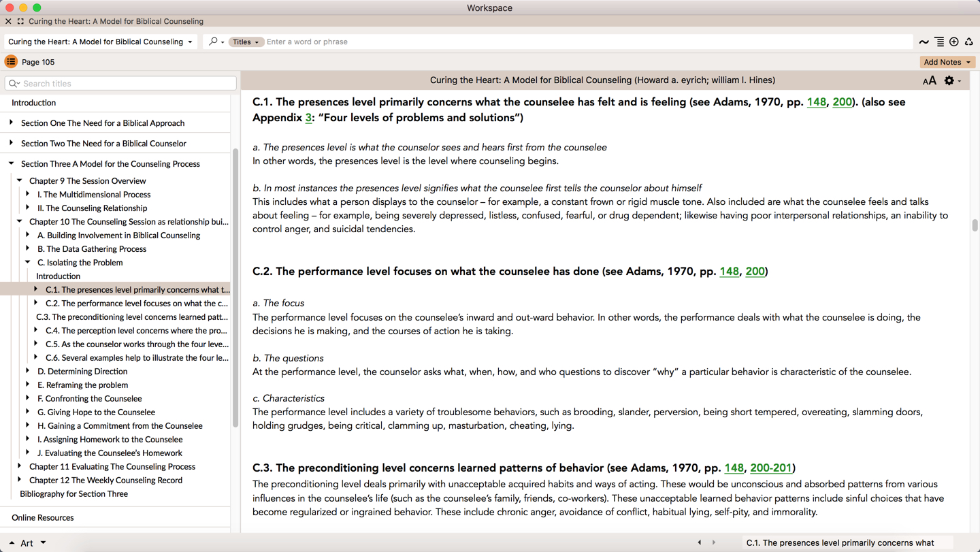Collapse Section Three A Model for Counseling
980x552 pixels.
click(12, 164)
